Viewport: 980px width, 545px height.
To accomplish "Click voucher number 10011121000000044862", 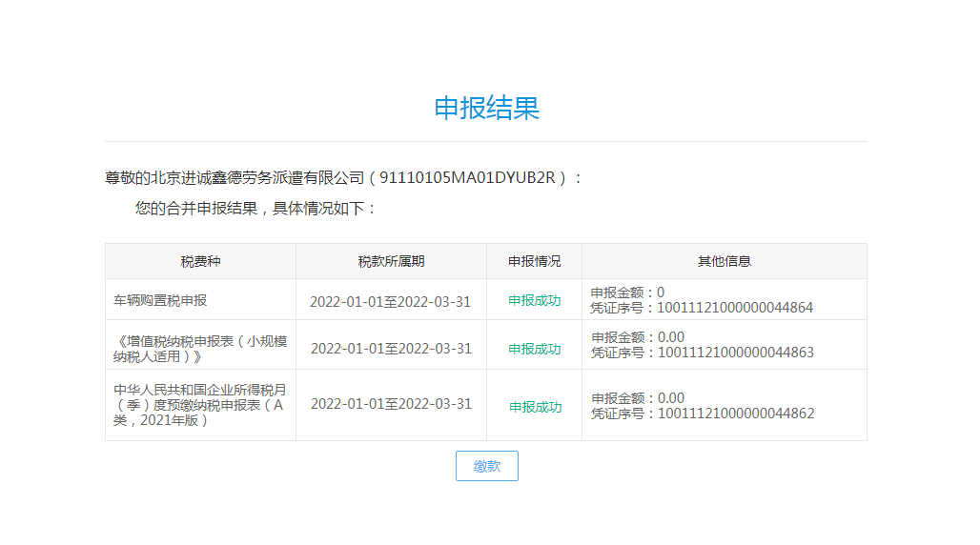I will pos(736,414).
